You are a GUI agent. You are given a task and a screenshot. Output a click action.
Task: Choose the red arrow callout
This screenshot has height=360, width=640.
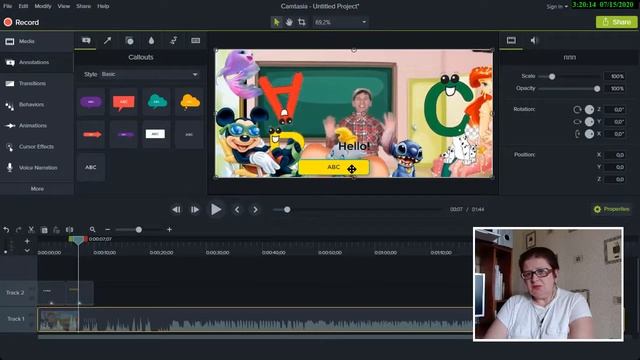click(x=91, y=134)
